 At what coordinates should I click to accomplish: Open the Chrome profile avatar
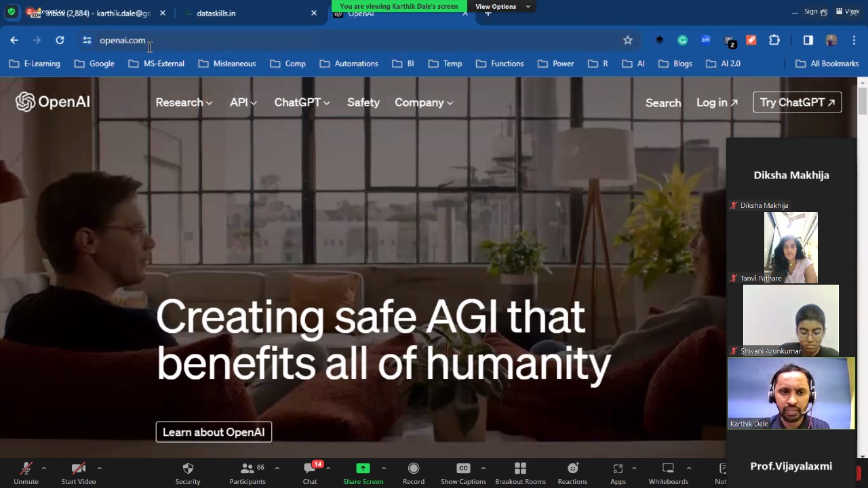831,40
